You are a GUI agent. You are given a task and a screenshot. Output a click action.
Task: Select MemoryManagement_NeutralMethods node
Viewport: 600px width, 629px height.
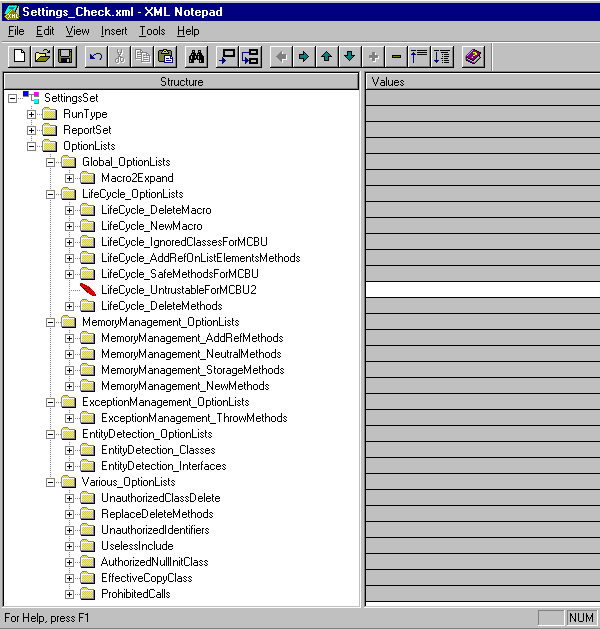click(191, 354)
